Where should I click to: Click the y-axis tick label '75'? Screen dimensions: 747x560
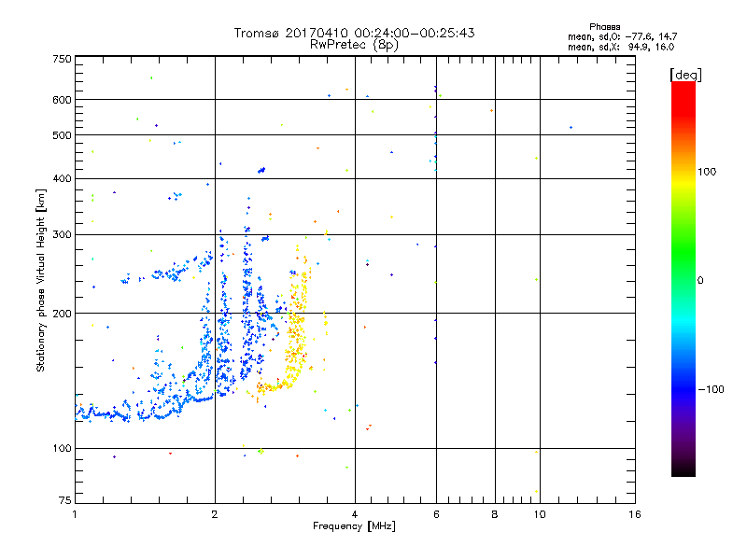pos(65,500)
